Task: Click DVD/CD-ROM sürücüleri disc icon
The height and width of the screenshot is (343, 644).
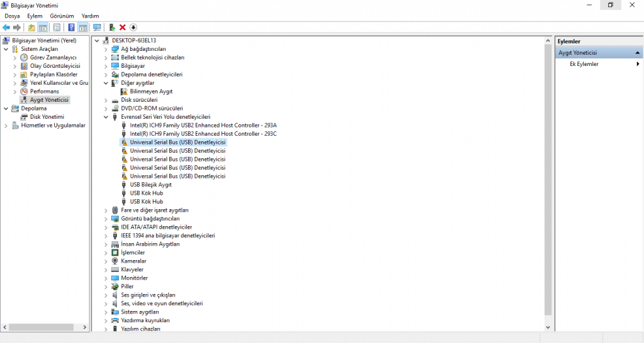Action: pyautogui.click(x=115, y=108)
